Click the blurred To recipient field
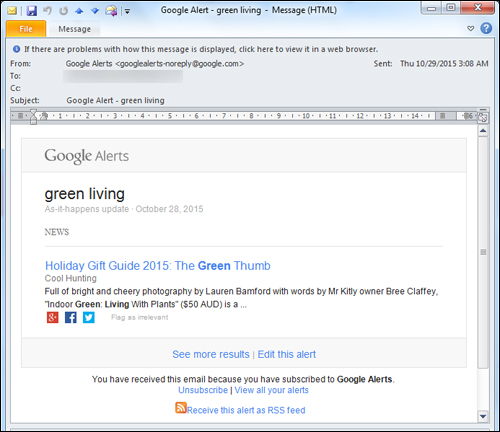Viewport: 500px width, 432px height. [123, 76]
